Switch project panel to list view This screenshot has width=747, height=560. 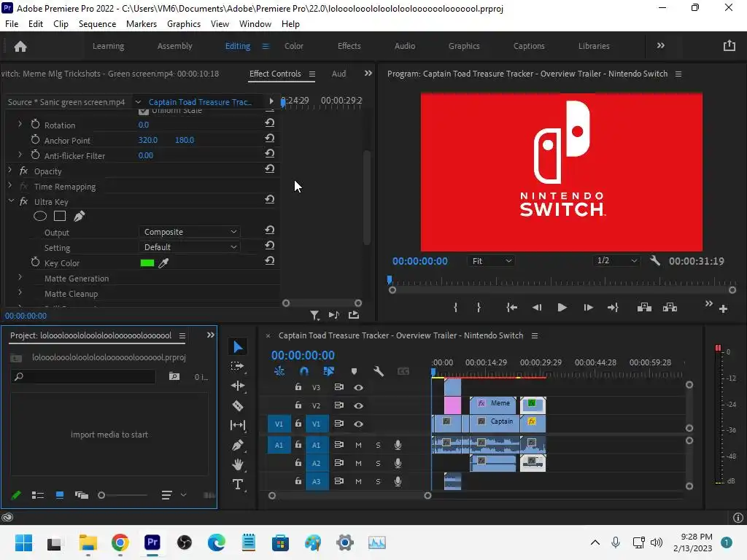tap(38, 495)
